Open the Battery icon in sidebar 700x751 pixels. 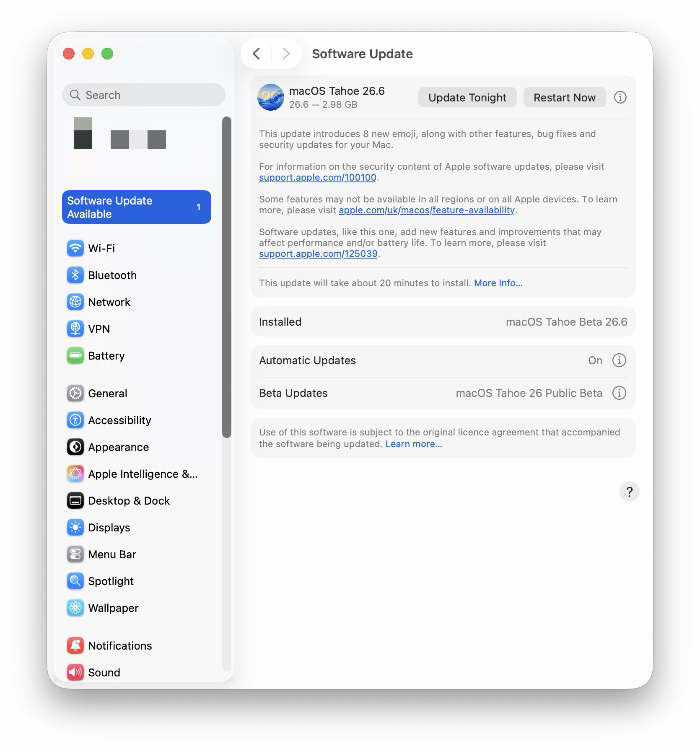75,355
